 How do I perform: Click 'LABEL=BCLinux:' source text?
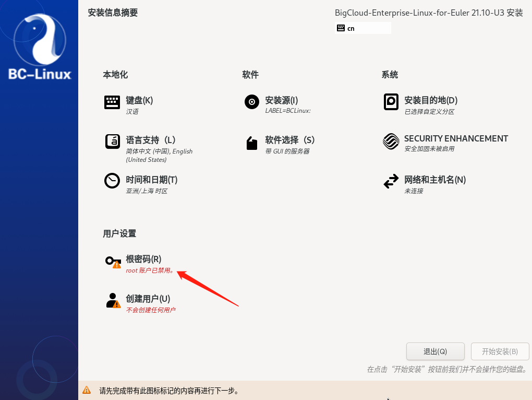click(288, 111)
